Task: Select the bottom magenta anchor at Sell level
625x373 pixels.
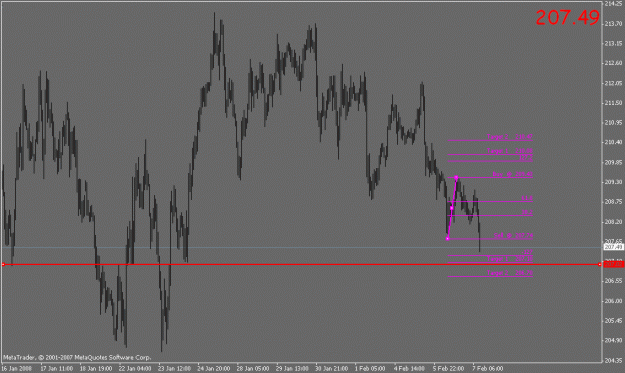Action: [448, 239]
